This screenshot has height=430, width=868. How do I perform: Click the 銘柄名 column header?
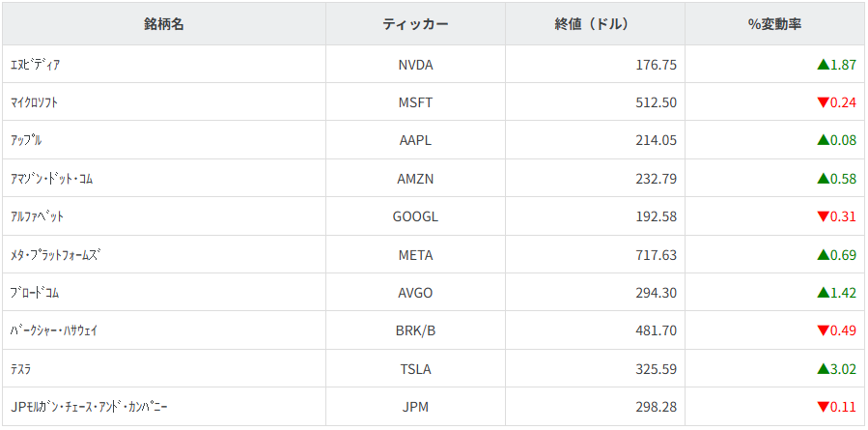tap(163, 24)
